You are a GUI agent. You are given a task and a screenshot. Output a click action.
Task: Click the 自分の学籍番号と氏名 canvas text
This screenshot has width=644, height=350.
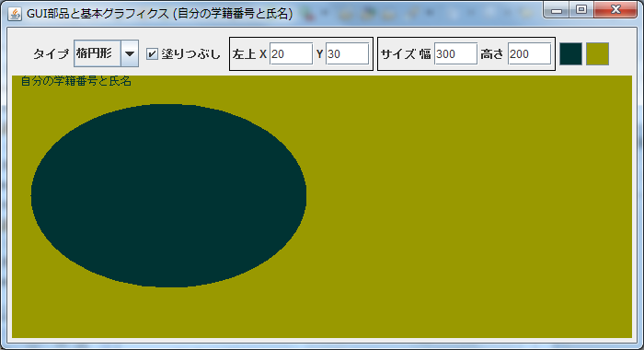(x=76, y=81)
